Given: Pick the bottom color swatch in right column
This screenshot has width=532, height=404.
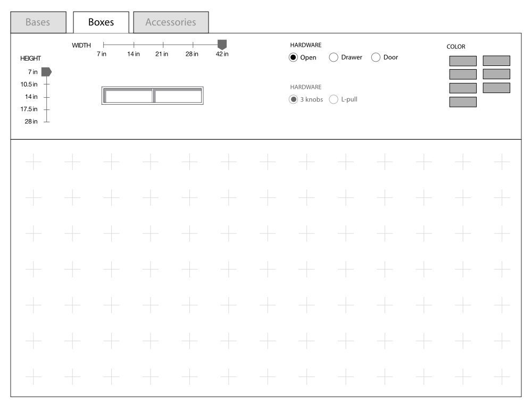Looking at the screenshot, I should pyautogui.click(x=496, y=88).
